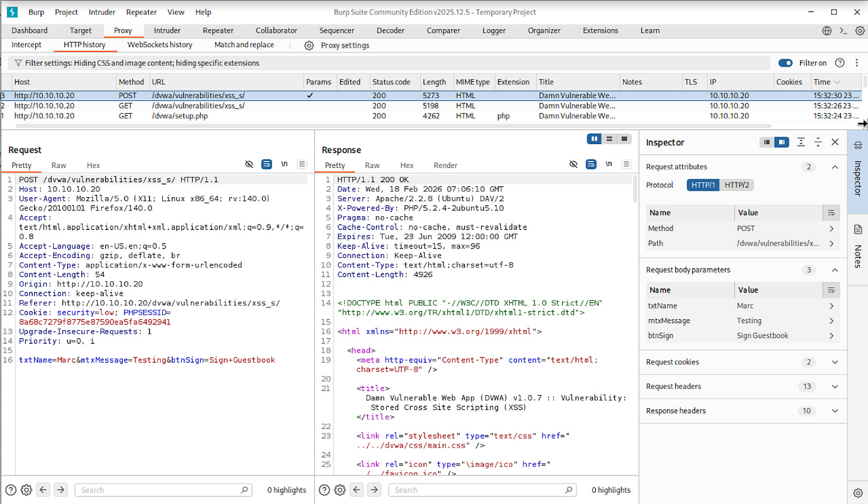Select HTTP/2 protocol in Inspector
Image resolution: width=868 pixels, height=504 pixels.
[736, 185]
